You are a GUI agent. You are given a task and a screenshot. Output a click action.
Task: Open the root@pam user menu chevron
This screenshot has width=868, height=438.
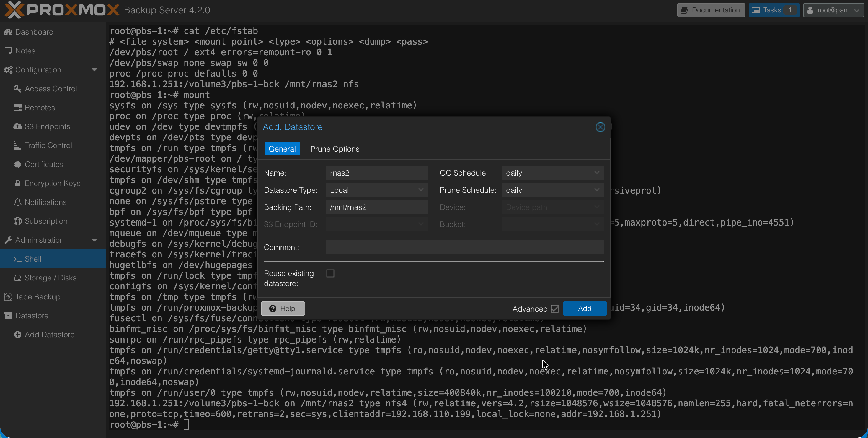click(x=857, y=10)
